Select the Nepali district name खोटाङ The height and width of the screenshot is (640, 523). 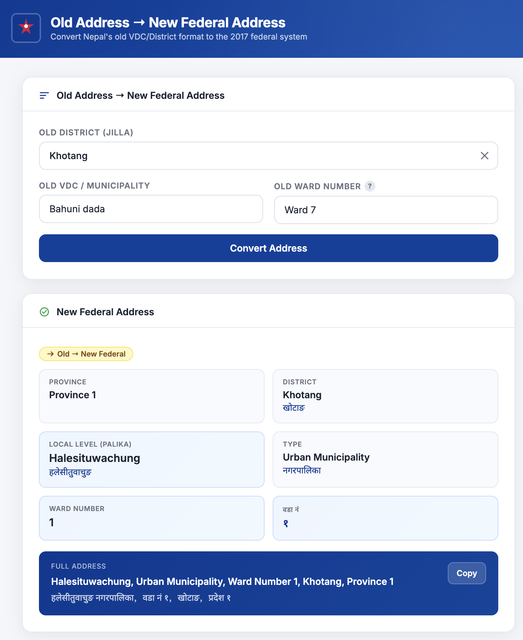pyautogui.click(x=294, y=407)
